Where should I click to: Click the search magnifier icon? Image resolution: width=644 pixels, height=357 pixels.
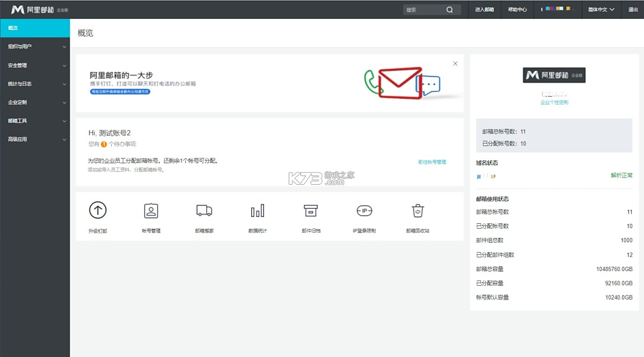click(x=450, y=10)
